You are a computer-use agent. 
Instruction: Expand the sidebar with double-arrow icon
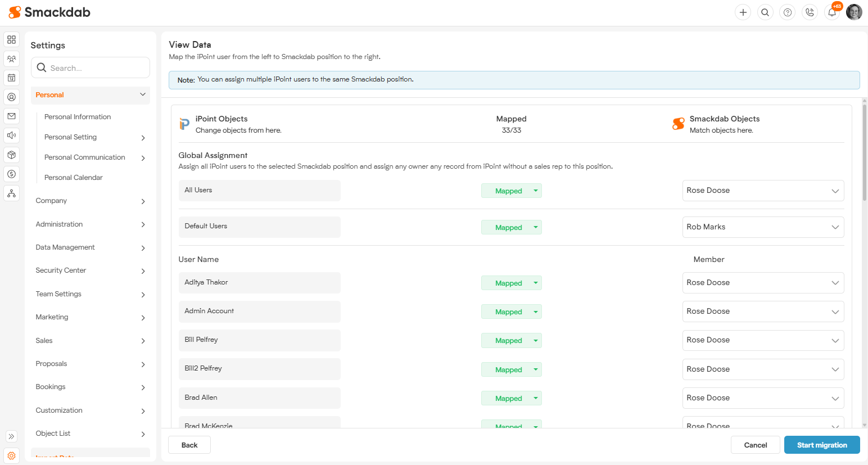(x=11, y=436)
